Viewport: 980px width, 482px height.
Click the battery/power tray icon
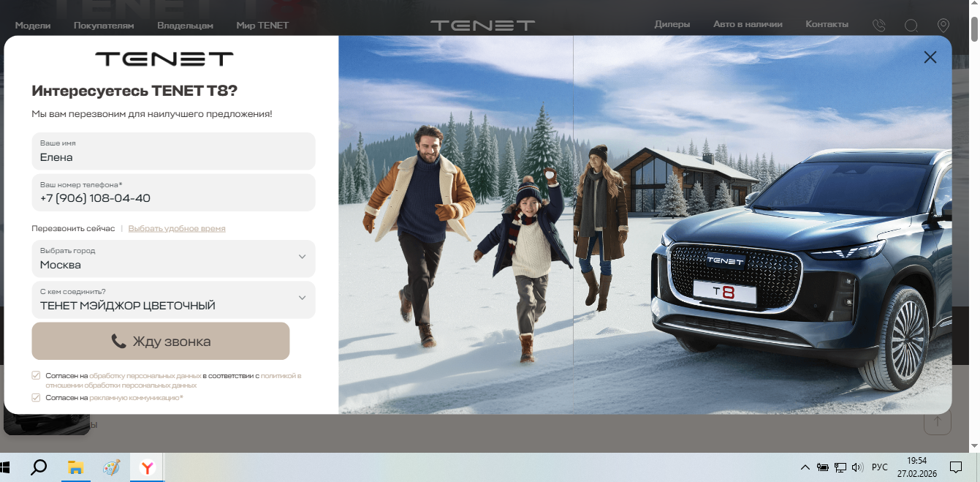(823, 467)
